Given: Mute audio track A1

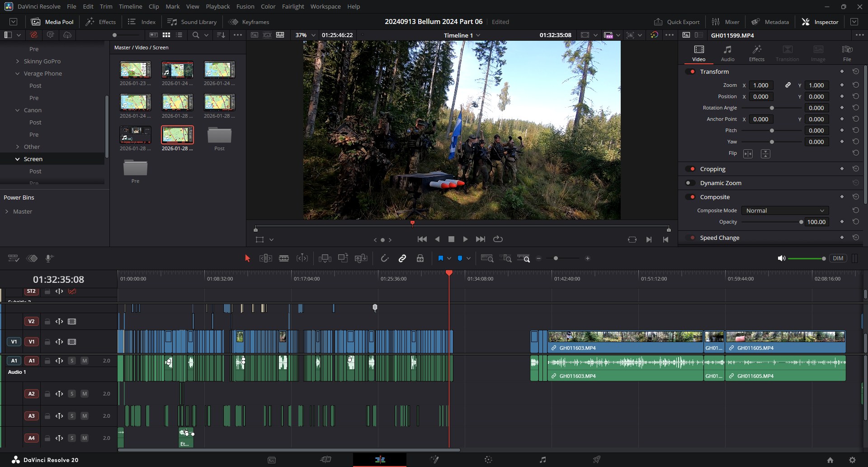Looking at the screenshot, I should click(x=84, y=361).
